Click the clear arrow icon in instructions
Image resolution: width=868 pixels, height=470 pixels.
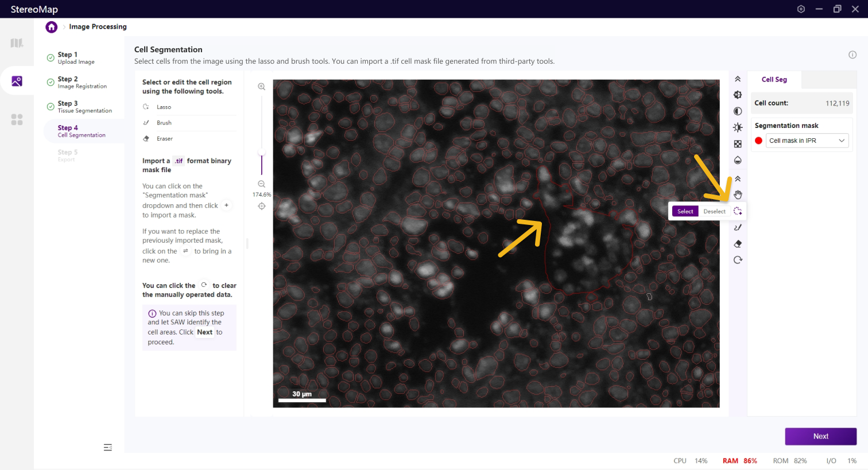coord(204,285)
